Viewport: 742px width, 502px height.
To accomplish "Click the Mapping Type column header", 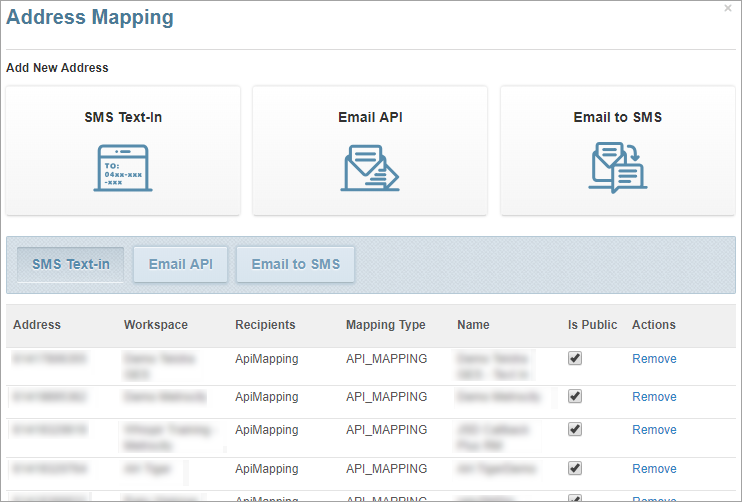I will pos(386,325).
